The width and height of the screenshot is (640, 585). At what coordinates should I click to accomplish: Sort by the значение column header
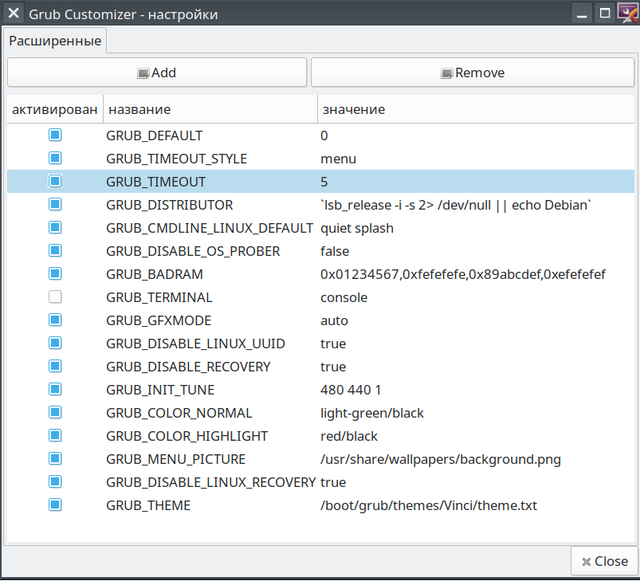pos(476,109)
